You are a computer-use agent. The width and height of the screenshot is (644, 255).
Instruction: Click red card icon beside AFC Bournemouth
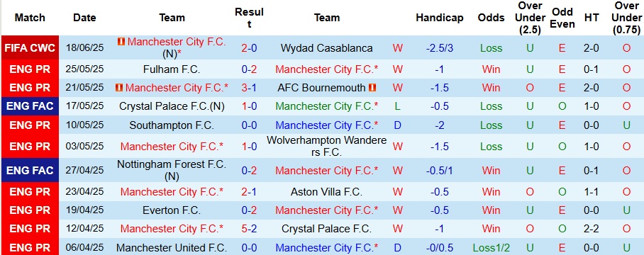[372, 88]
